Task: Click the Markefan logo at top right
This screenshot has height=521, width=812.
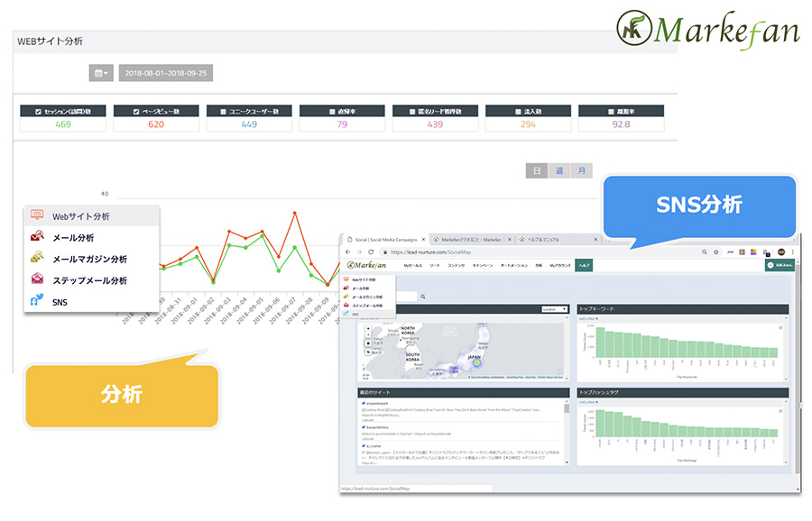Action: (708, 30)
